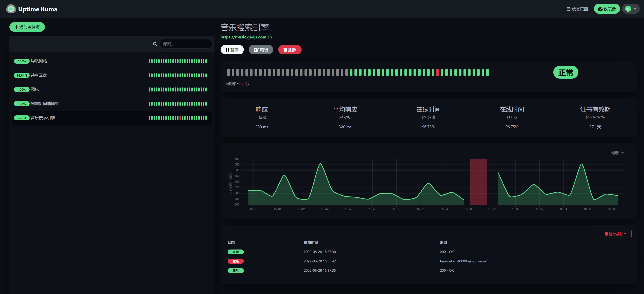Expand the 最近 chart range dropdown
The width and height of the screenshot is (644, 294).
point(617,153)
